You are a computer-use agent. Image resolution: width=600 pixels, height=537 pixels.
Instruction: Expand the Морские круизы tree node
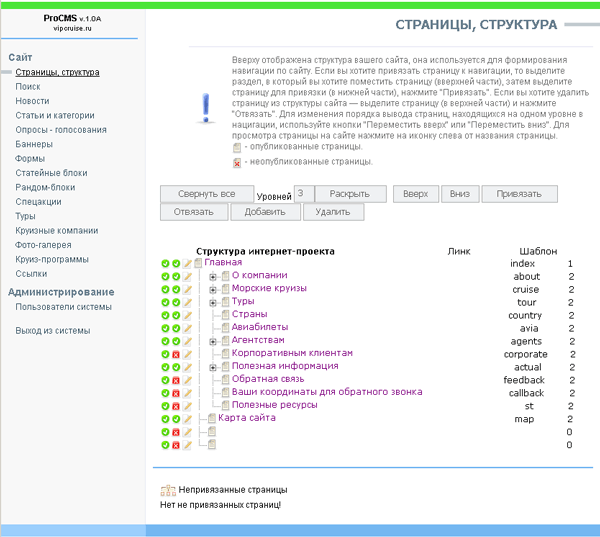213,290
